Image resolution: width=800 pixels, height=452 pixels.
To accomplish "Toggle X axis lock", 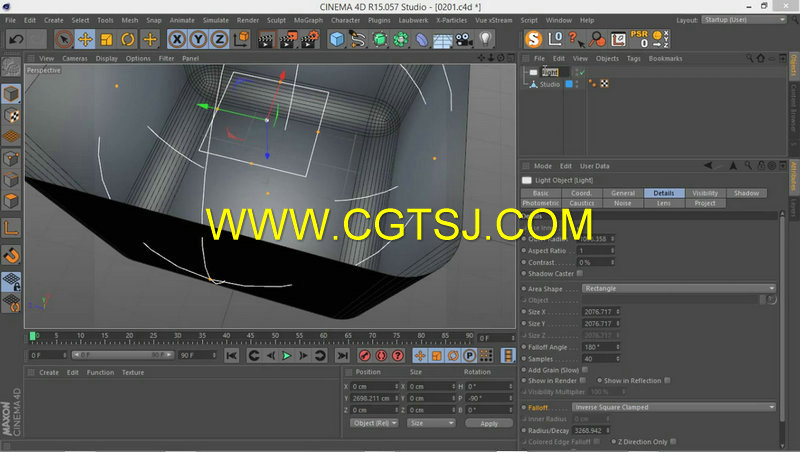I will click(x=177, y=39).
